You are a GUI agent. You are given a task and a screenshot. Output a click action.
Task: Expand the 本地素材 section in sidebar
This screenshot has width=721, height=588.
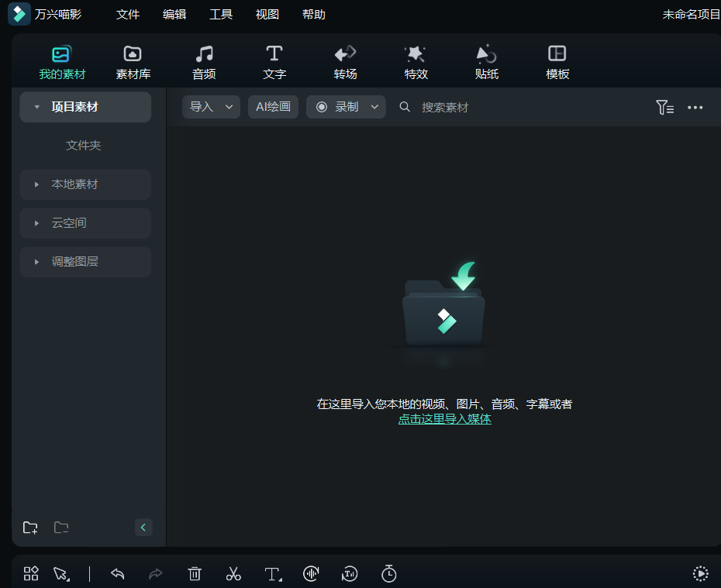(36, 184)
